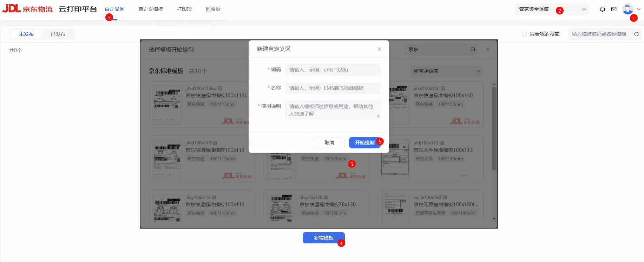Focus the 编码 input field

click(x=333, y=70)
